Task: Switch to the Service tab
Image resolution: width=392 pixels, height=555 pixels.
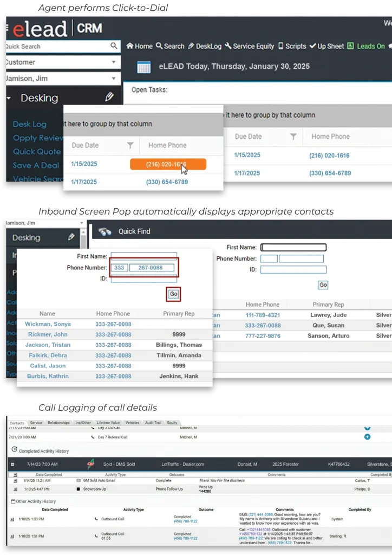Action: [x=36, y=423]
